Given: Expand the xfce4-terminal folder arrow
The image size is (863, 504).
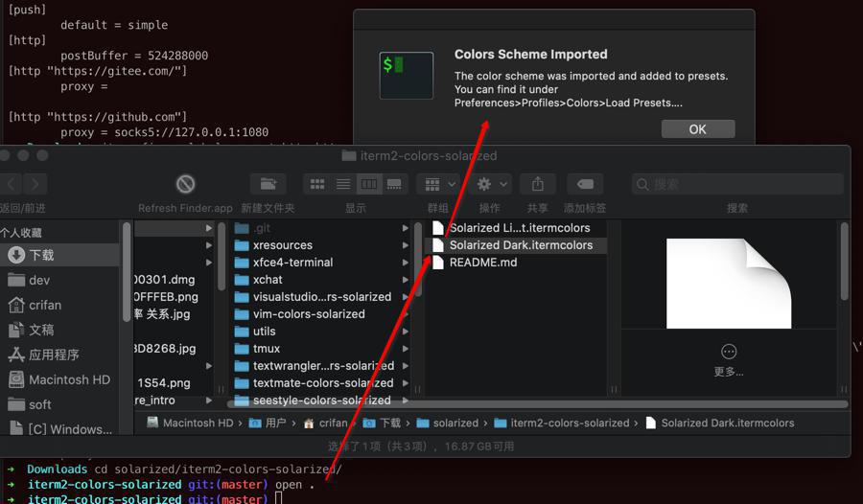Looking at the screenshot, I should [x=405, y=263].
